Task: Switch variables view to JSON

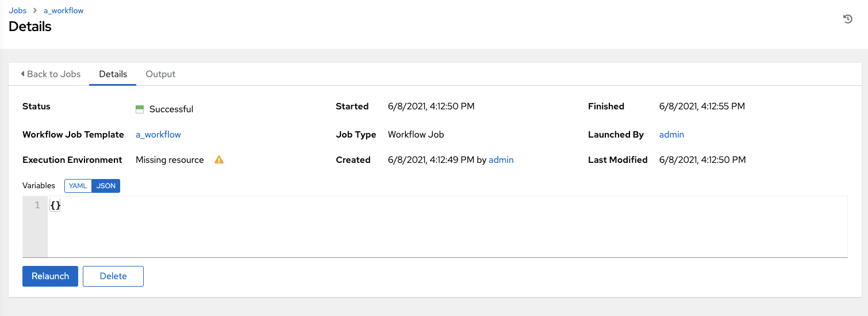Action: point(106,186)
